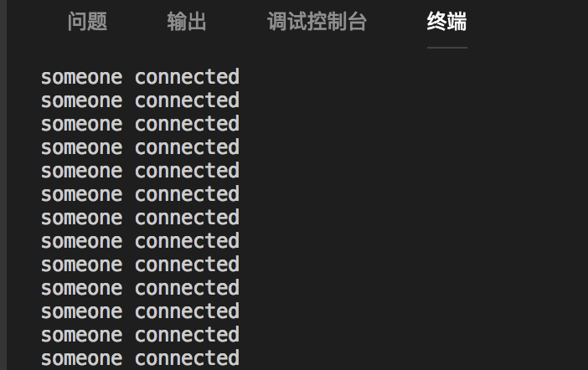Activate the 终端 (Terminal) tab
Image resolution: width=588 pixels, height=370 pixels.
[x=446, y=22]
